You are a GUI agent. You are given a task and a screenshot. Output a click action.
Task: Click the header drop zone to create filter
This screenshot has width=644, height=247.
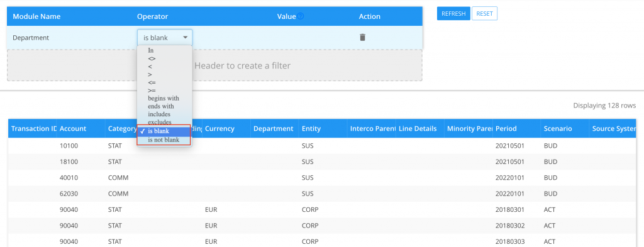(x=214, y=65)
